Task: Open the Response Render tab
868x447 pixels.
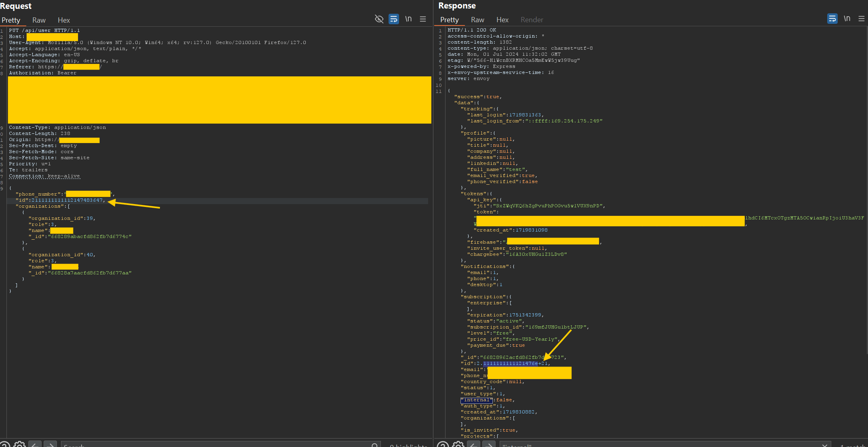Action: click(x=532, y=20)
